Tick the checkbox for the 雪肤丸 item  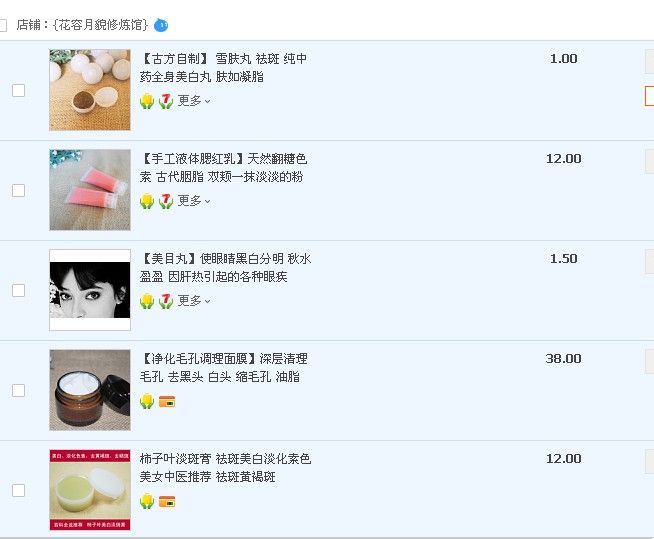(x=18, y=90)
